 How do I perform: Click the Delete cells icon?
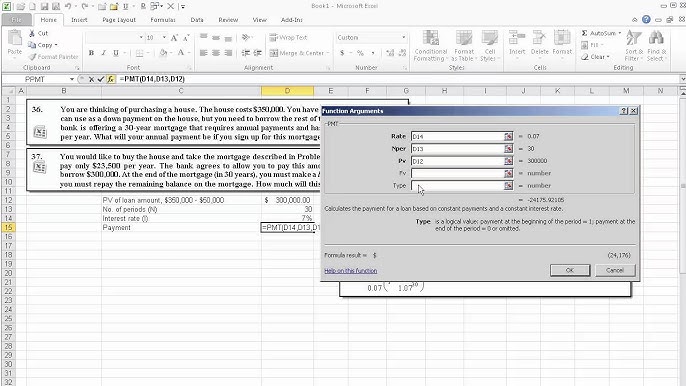(x=539, y=38)
